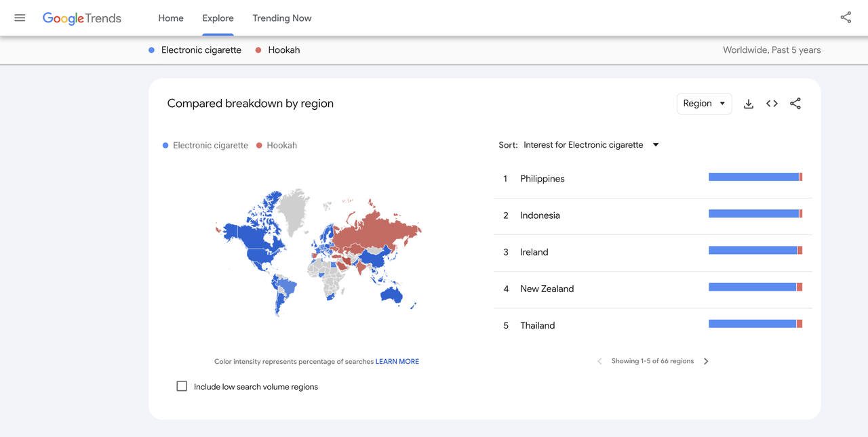Click the blue Electronic cigarette legend dot
Viewport: 868px width, 437px height.
click(165, 146)
